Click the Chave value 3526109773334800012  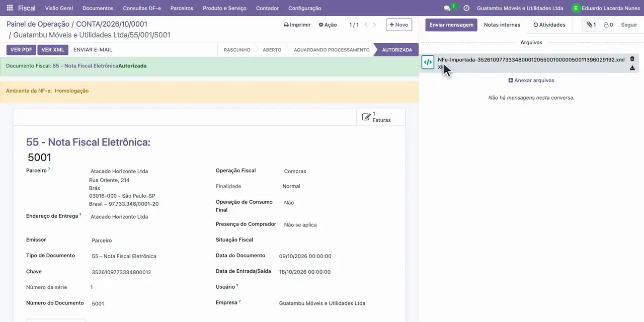coord(121,272)
